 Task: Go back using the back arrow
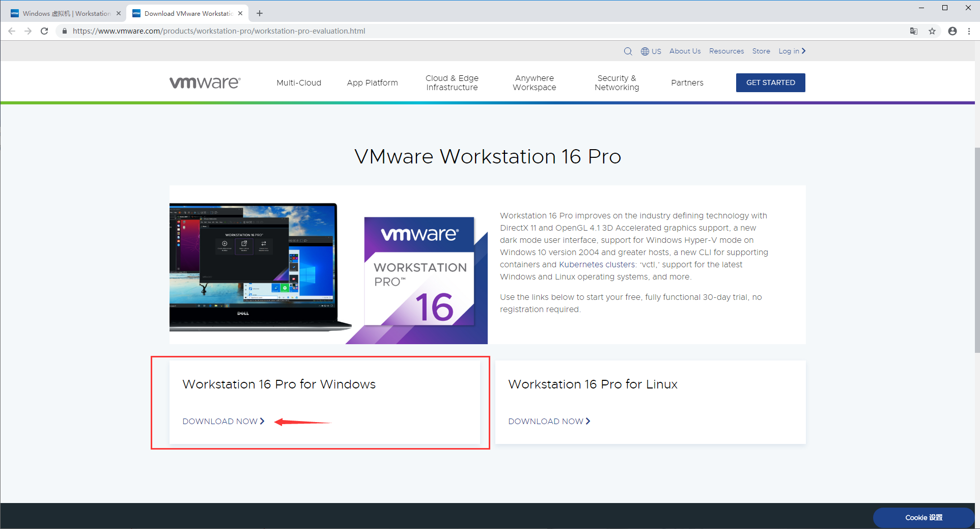(x=12, y=31)
